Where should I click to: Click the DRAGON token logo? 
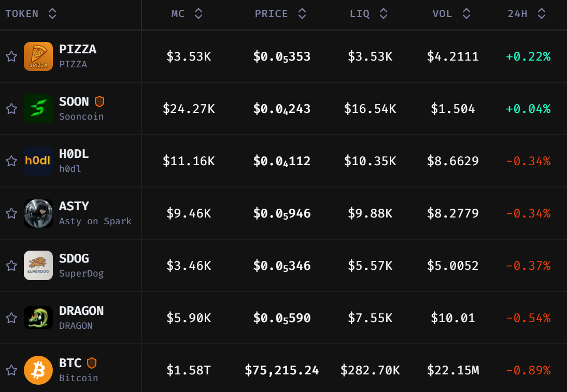(38, 318)
